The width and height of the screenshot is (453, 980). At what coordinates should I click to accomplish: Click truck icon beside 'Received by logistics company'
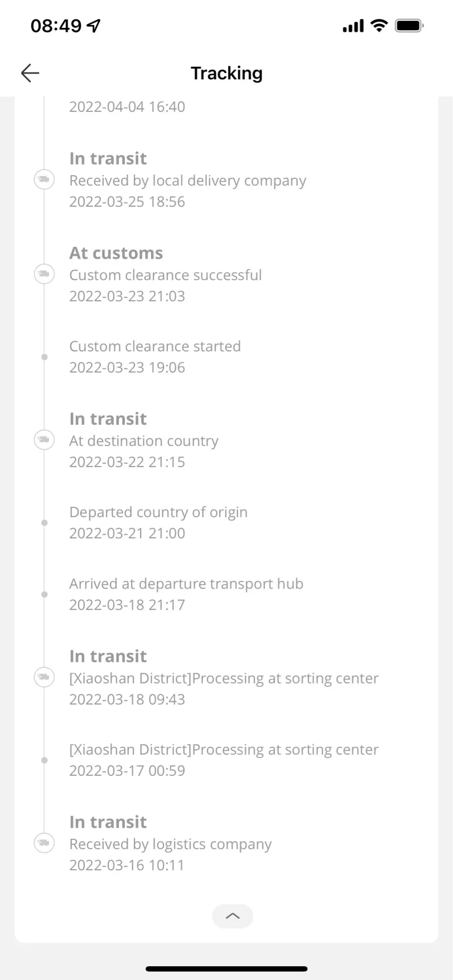point(44,843)
